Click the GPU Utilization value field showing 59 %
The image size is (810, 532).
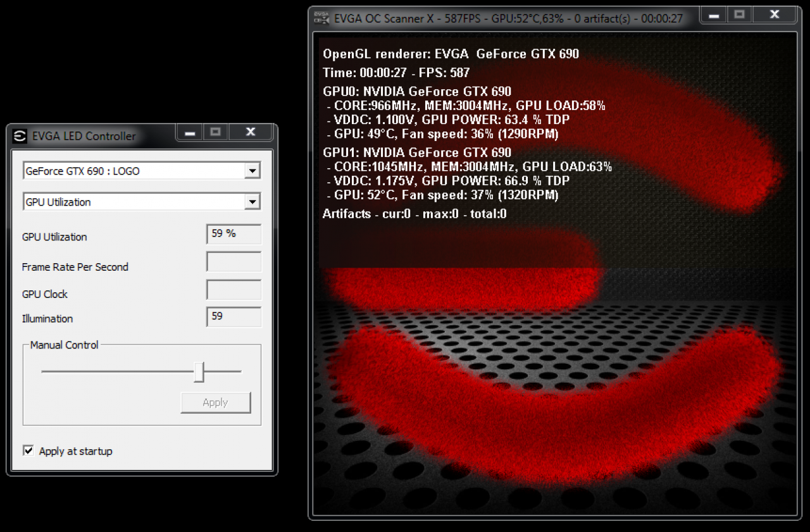pos(234,234)
